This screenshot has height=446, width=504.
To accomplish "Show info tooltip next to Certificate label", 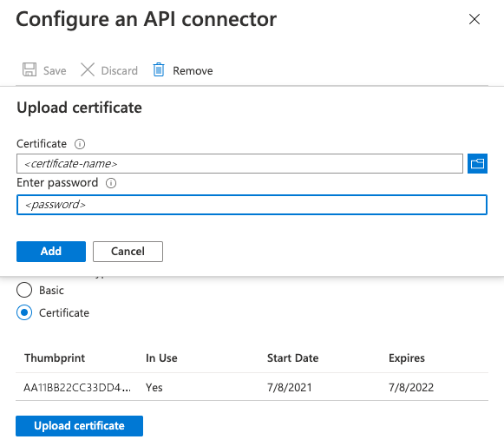I will tap(80, 144).
